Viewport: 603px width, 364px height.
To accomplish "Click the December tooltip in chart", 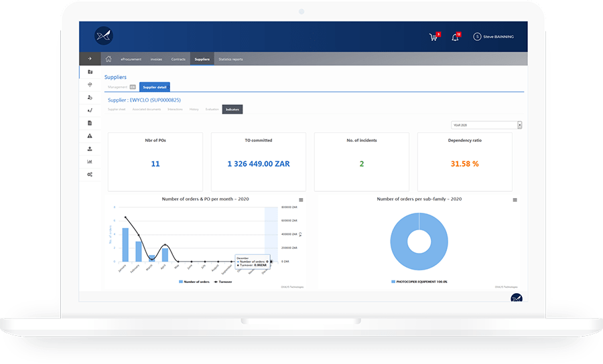I will [x=253, y=262].
